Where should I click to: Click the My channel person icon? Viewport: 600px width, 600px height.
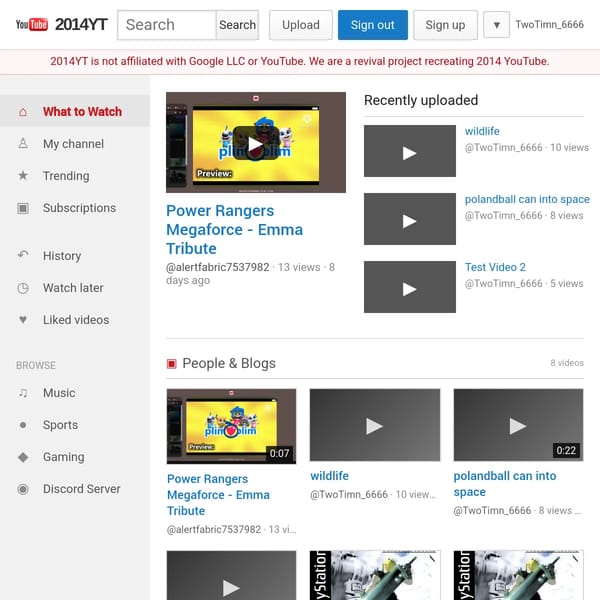pos(23,143)
